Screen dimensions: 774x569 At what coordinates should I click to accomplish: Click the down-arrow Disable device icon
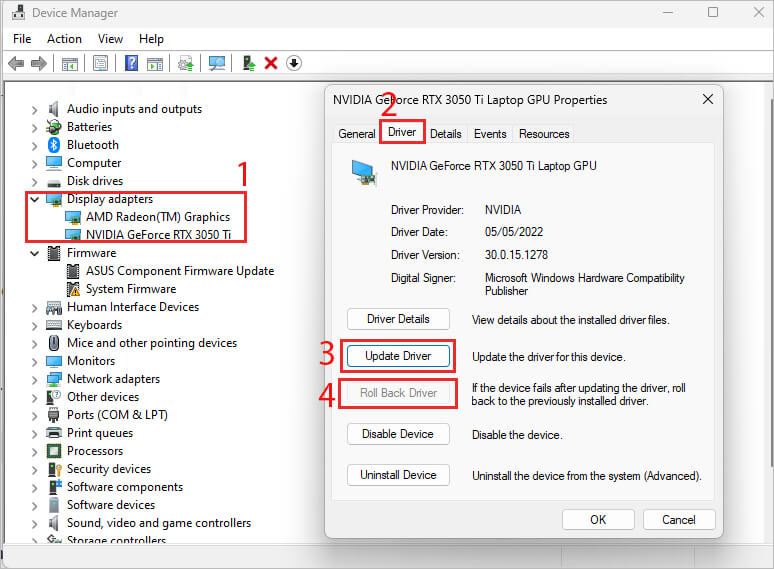(294, 63)
